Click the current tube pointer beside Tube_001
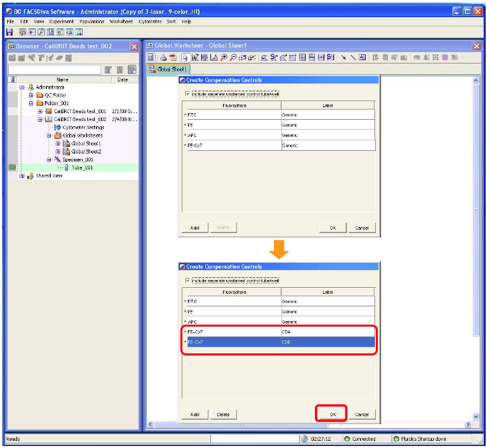Screen dimensions: 487x448 (12, 167)
